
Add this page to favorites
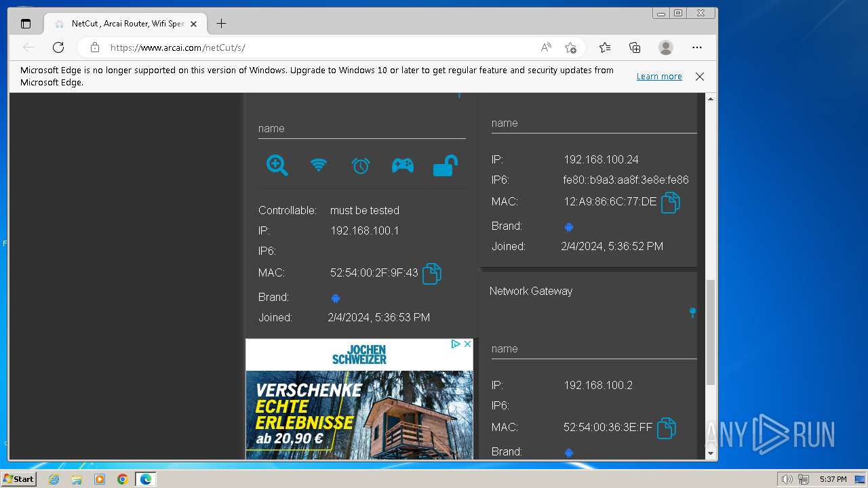(571, 47)
